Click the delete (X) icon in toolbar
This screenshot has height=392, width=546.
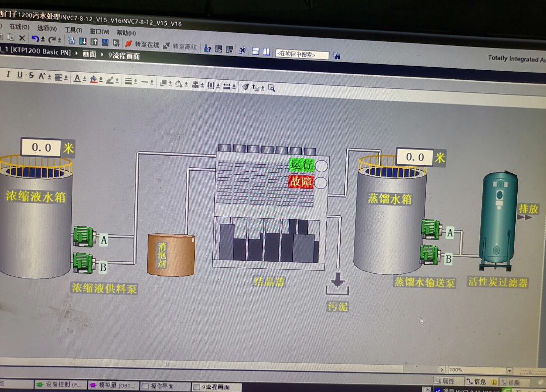click(22, 38)
